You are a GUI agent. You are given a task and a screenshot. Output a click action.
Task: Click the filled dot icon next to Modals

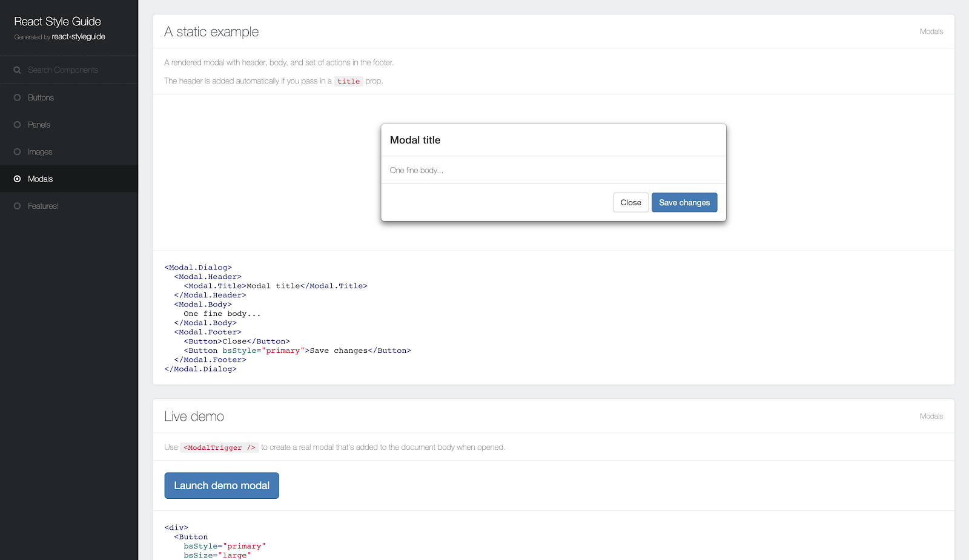[x=18, y=179]
